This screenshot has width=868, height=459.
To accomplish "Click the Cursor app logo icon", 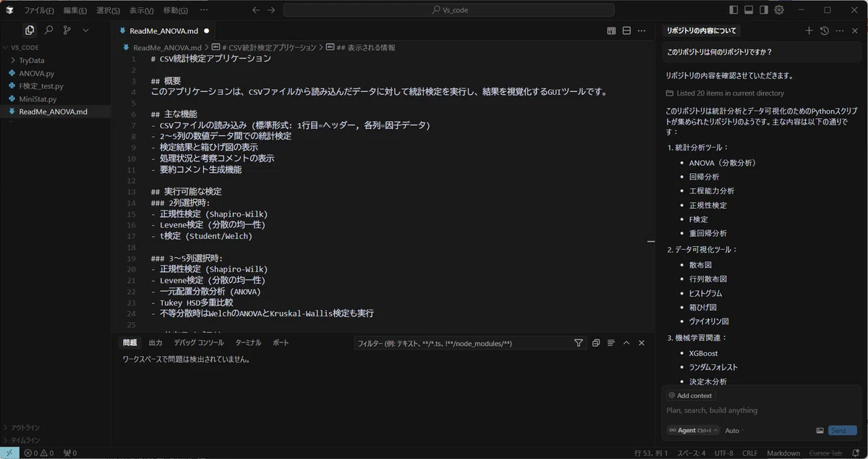I will click(9, 10).
